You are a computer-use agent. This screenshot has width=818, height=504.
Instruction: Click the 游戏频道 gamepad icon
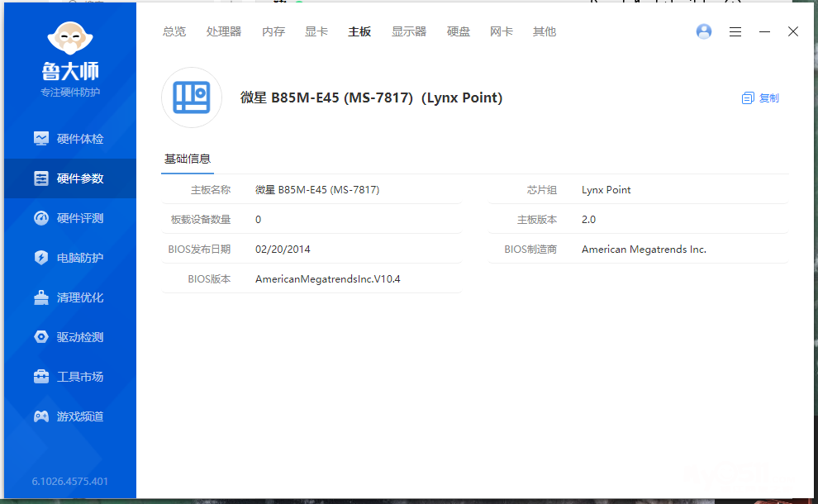pos(41,416)
